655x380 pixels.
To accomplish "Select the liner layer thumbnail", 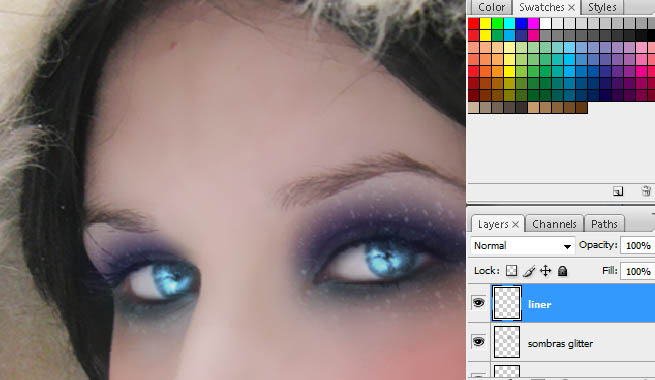I will click(x=507, y=303).
